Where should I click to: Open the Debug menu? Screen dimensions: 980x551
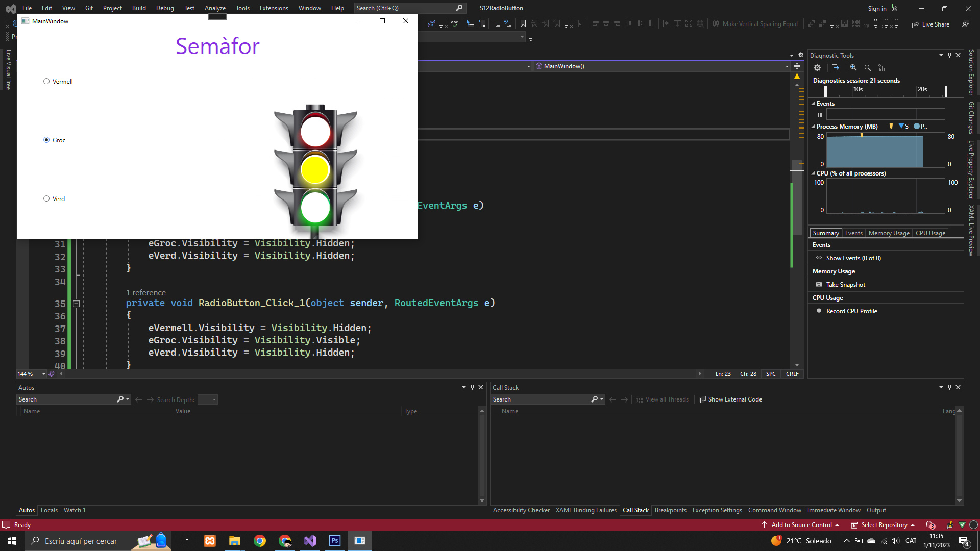tap(165, 8)
